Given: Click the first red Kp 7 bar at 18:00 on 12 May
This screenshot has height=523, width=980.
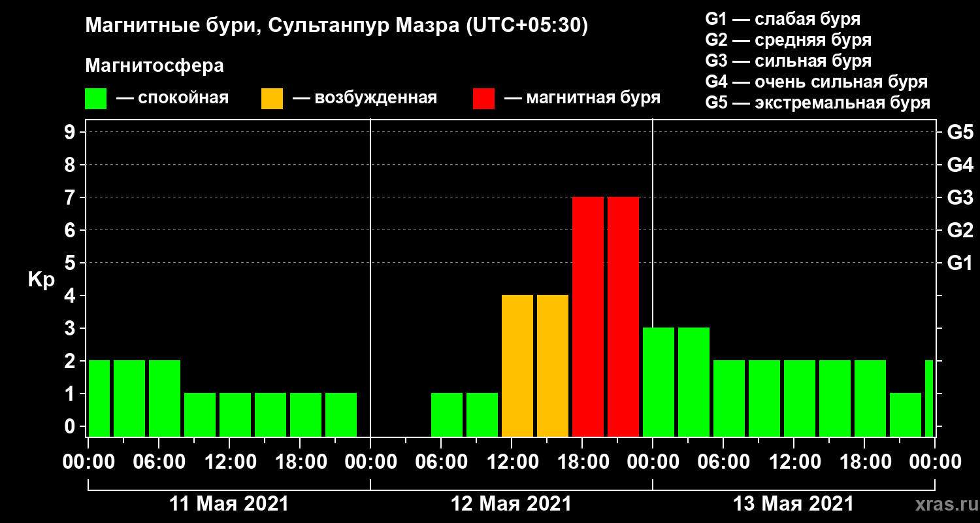Looking at the screenshot, I should (x=588, y=316).
